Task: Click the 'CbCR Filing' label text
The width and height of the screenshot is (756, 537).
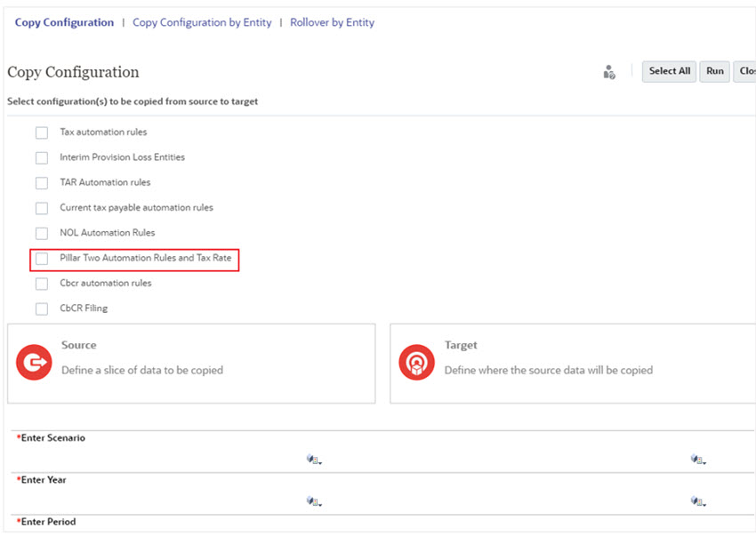Action: pyautogui.click(x=84, y=308)
